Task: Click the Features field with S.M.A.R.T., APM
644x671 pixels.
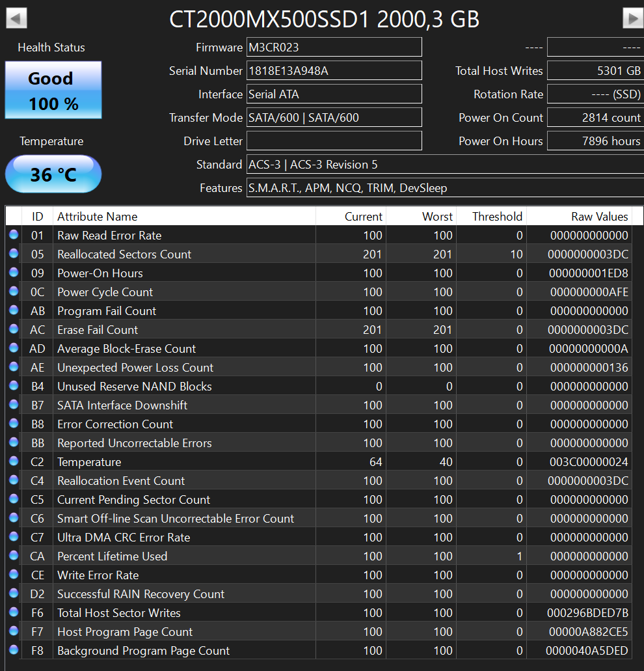Action: pyautogui.click(x=445, y=188)
